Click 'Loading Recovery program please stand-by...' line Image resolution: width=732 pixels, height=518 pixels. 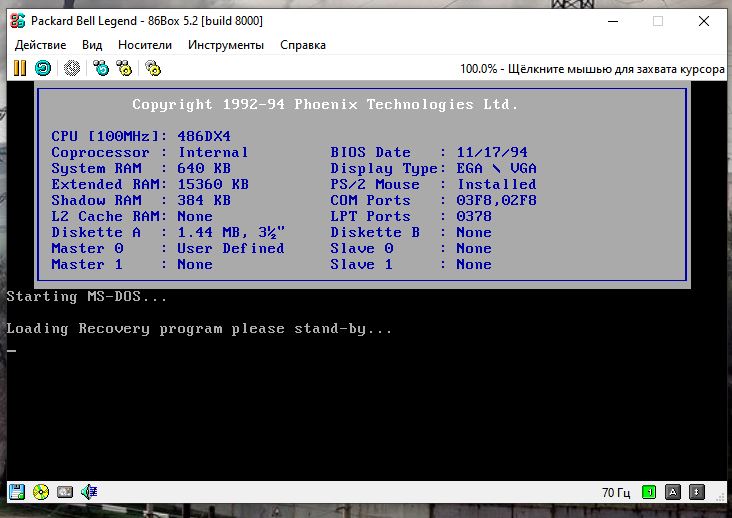[x=199, y=329]
